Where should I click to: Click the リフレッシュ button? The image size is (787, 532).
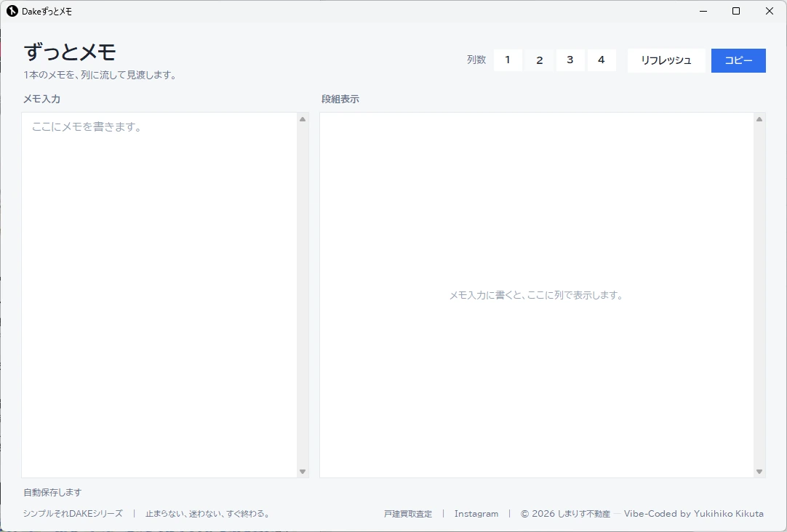pos(666,60)
